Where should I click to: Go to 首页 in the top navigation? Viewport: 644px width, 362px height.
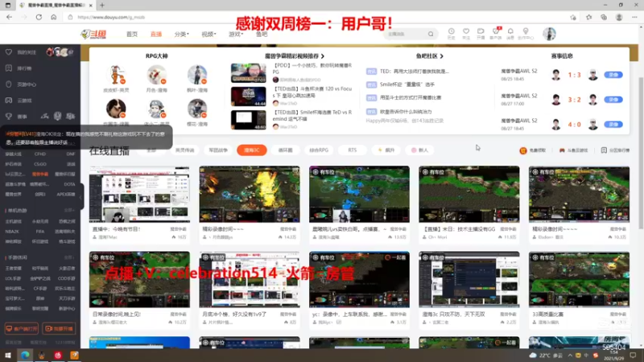click(x=132, y=34)
